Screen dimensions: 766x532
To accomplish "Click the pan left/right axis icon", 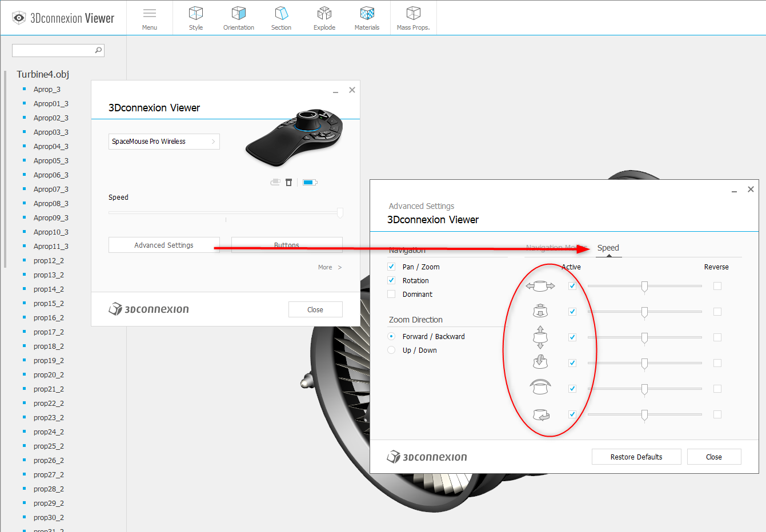I will point(540,286).
